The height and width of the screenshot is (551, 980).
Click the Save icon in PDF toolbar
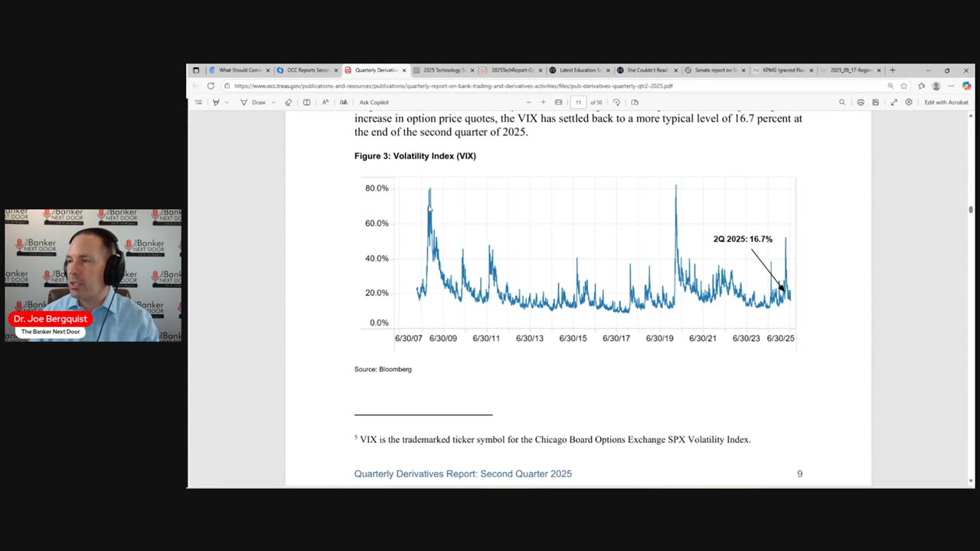[x=875, y=102]
